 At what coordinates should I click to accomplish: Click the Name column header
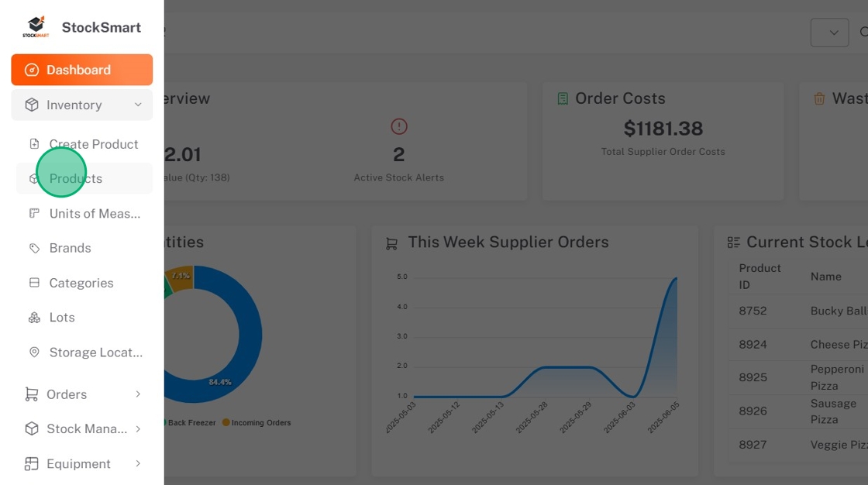click(826, 277)
